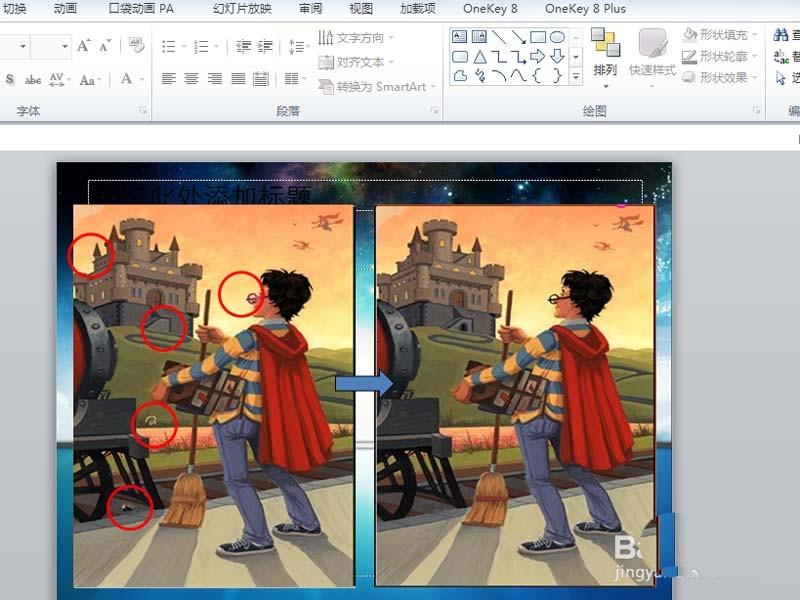Apply center text alignment
The image size is (800, 600).
pyautogui.click(x=191, y=79)
